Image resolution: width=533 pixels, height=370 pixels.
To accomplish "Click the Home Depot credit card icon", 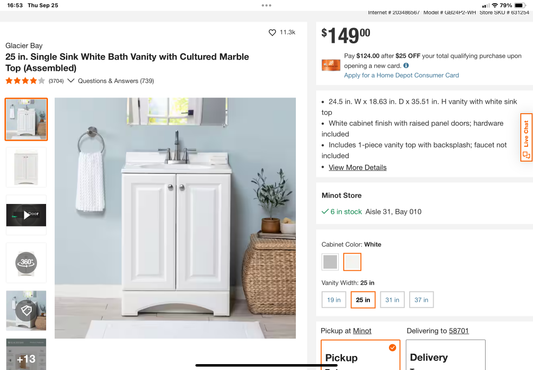I will tap(331, 65).
